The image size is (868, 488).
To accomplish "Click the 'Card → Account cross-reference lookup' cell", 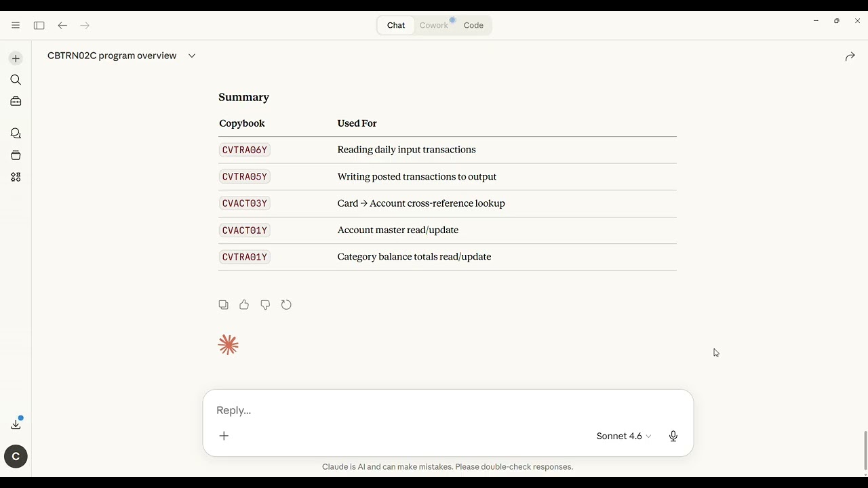I will (x=421, y=203).
